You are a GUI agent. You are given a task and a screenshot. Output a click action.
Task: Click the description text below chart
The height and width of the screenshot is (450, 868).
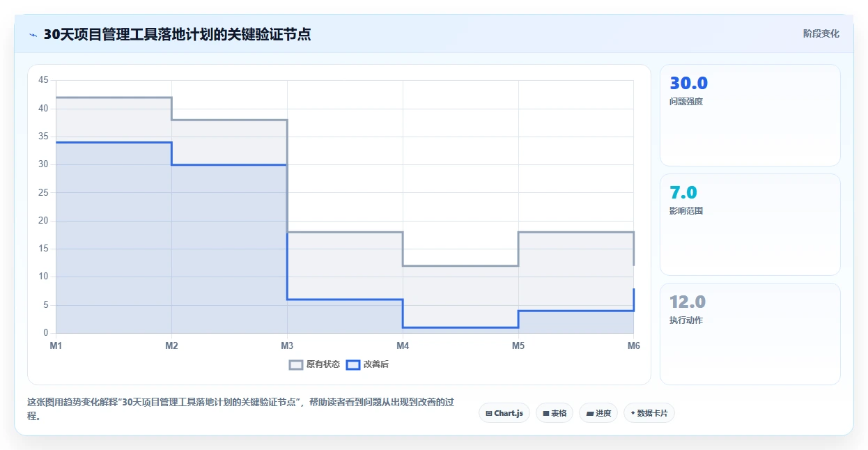241,410
